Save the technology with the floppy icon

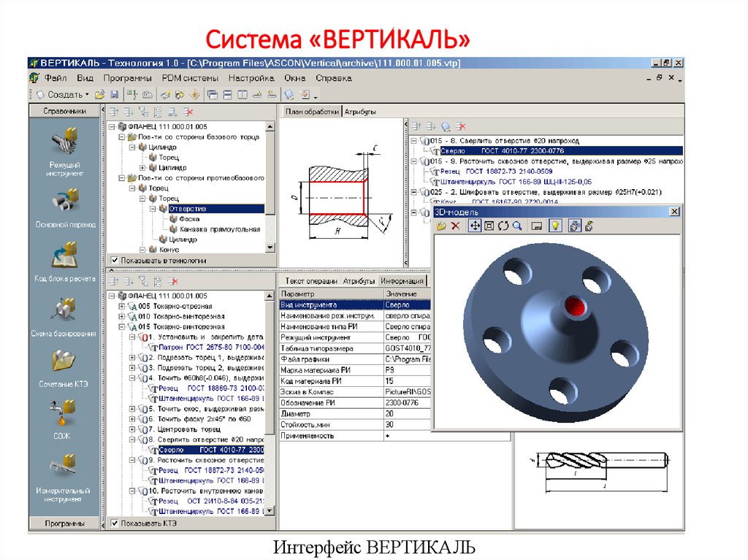coord(114,95)
